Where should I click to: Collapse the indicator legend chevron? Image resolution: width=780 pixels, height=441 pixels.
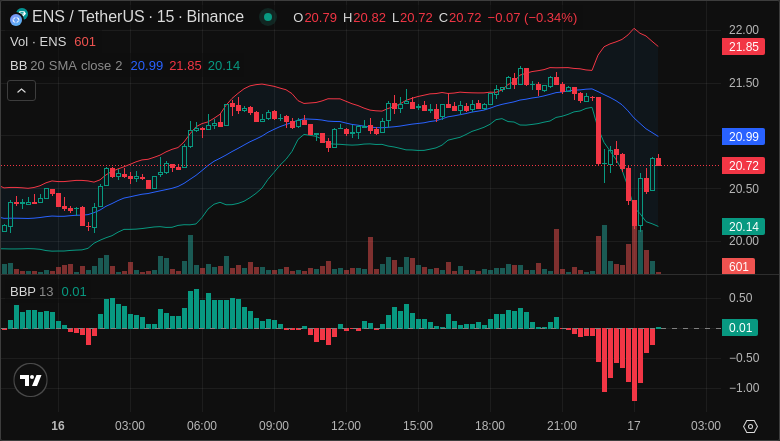[21, 90]
